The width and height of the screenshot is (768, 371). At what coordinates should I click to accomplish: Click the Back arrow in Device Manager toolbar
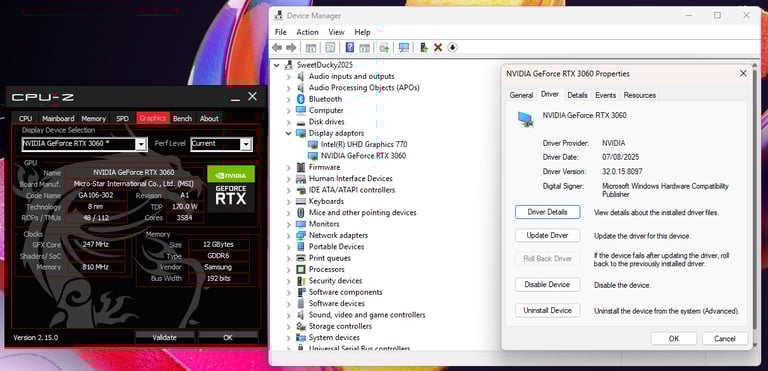pos(277,47)
